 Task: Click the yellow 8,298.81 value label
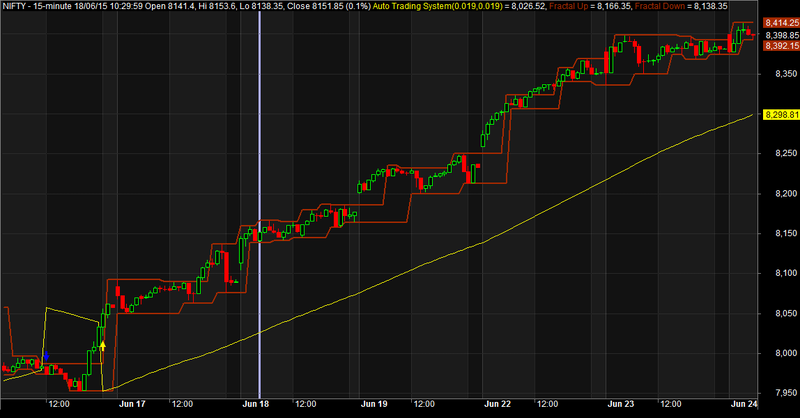pos(782,115)
